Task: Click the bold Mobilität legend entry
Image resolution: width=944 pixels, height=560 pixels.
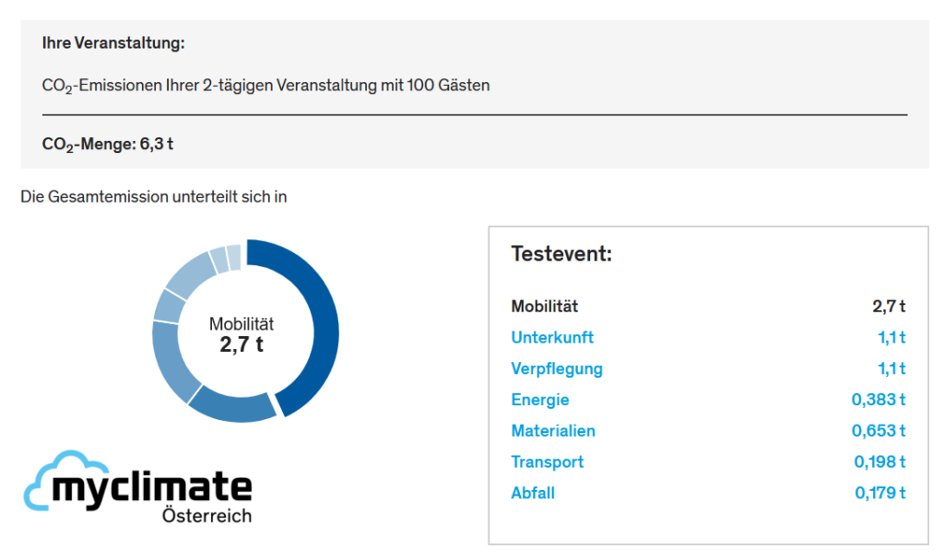Action: coord(545,307)
